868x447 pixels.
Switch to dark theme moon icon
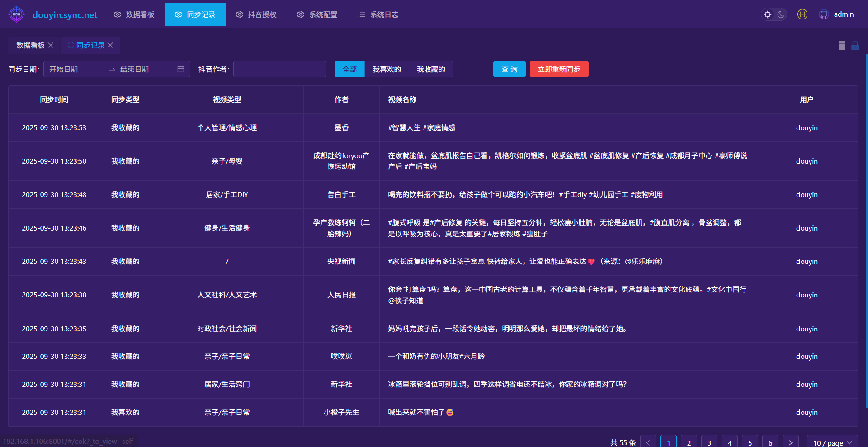[x=781, y=14]
